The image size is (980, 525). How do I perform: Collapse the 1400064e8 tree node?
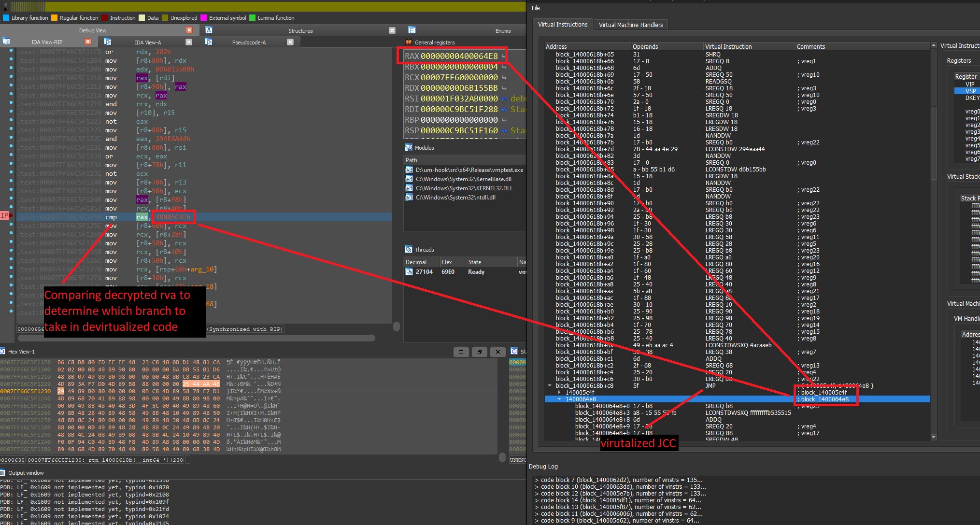[559, 399]
